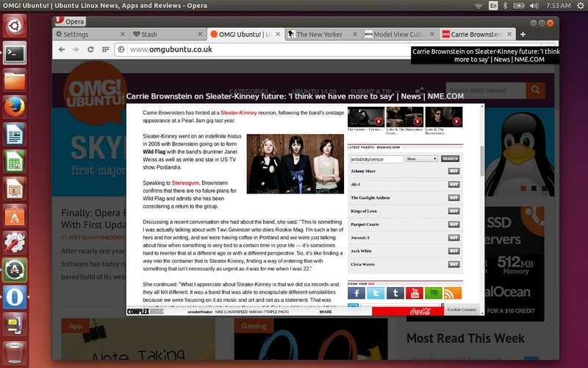The width and height of the screenshot is (588, 368).
Task: Click BUY next to Kings of Leon
Action: coord(453,211)
